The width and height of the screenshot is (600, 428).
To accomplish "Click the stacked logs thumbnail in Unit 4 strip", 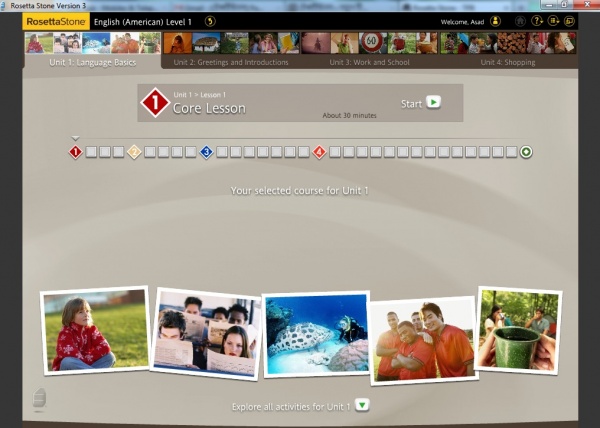I will 512,43.
